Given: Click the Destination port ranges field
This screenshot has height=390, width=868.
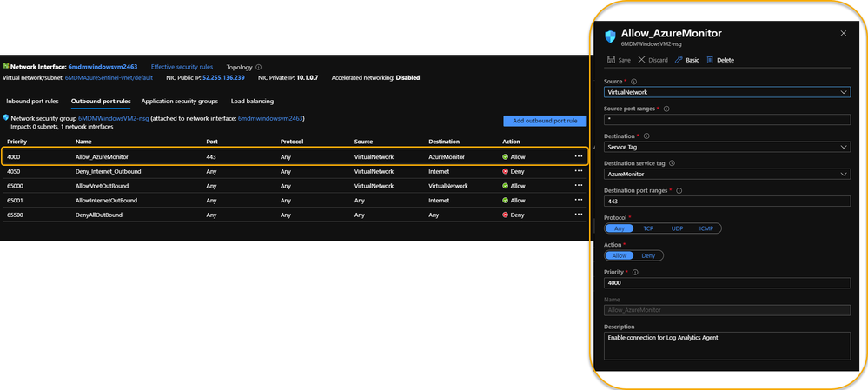Looking at the screenshot, I should coord(727,202).
